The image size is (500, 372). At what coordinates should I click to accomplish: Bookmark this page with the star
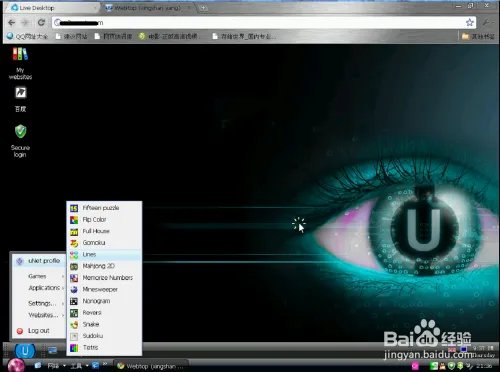(x=470, y=23)
